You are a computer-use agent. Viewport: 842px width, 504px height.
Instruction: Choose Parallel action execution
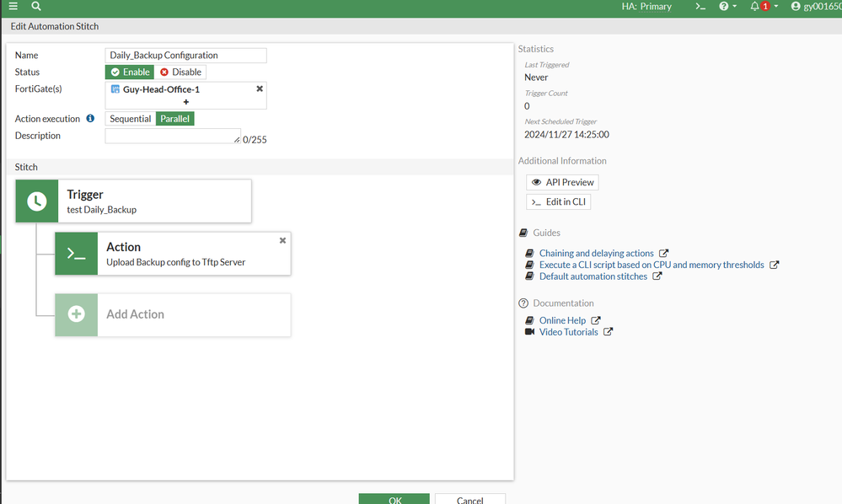pyautogui.click(x=175, y=119)
